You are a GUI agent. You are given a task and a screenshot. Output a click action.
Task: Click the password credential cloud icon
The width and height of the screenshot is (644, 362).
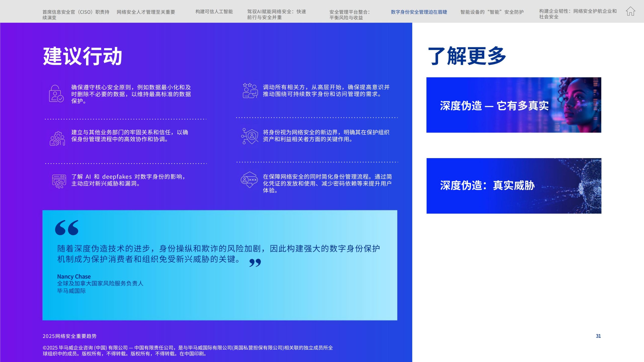[x=249, y=180]
